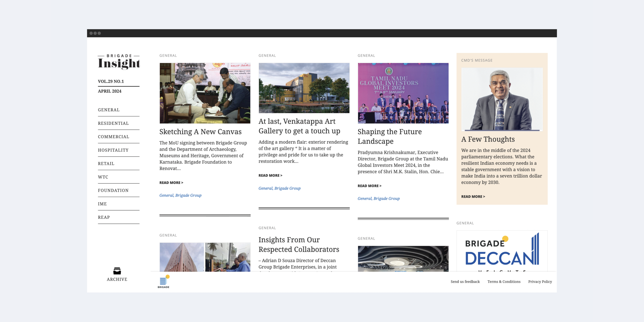
Task: Click General, Brigade Group tag under Venkatappa article
Action: (279, 188)
